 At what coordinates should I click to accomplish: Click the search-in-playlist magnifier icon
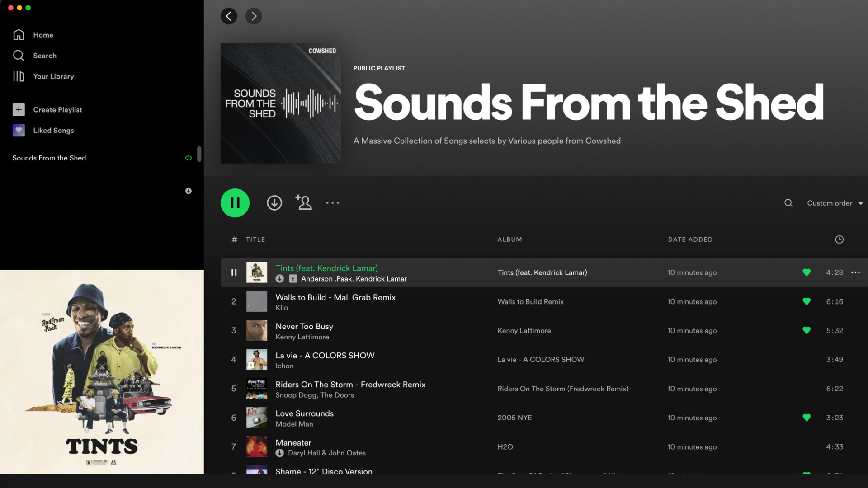click(x=788, y=203)
